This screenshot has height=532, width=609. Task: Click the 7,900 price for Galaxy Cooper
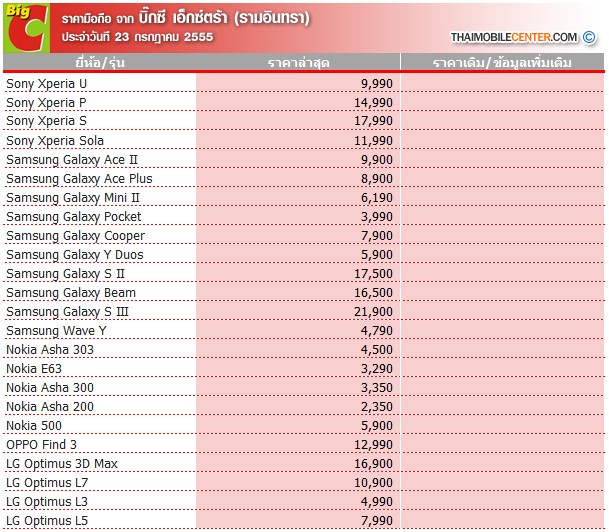tap(377, 236)
